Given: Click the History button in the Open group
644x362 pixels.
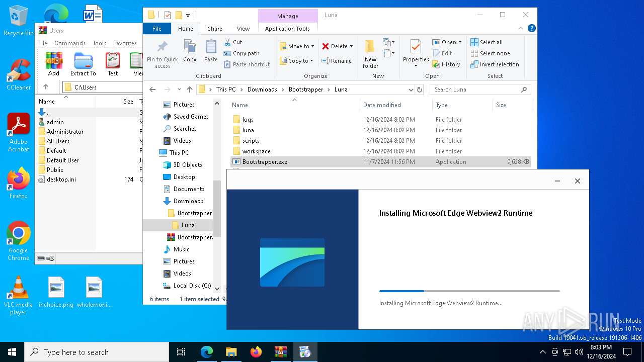Looking at the screenshot, I should point(446,64).
